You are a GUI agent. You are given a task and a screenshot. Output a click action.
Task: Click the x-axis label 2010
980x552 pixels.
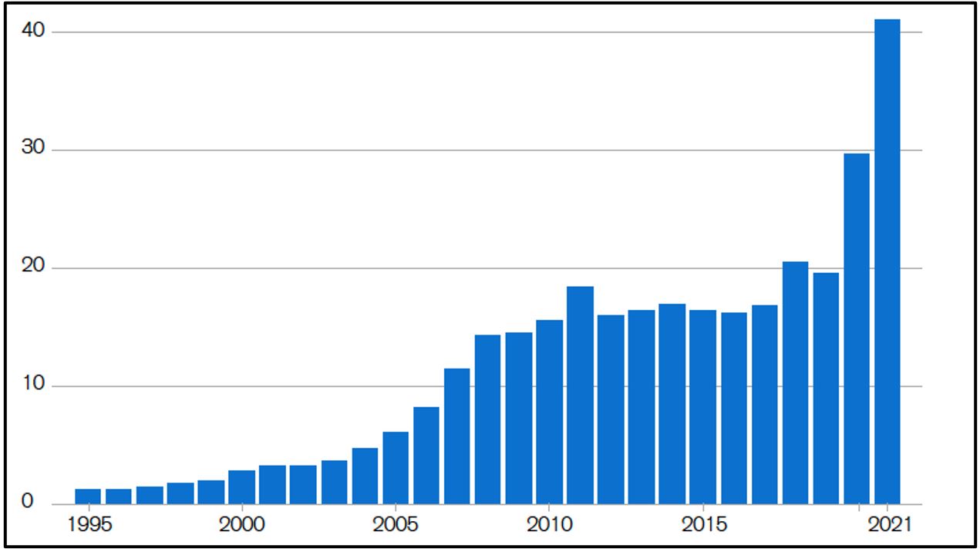point(548,525)
